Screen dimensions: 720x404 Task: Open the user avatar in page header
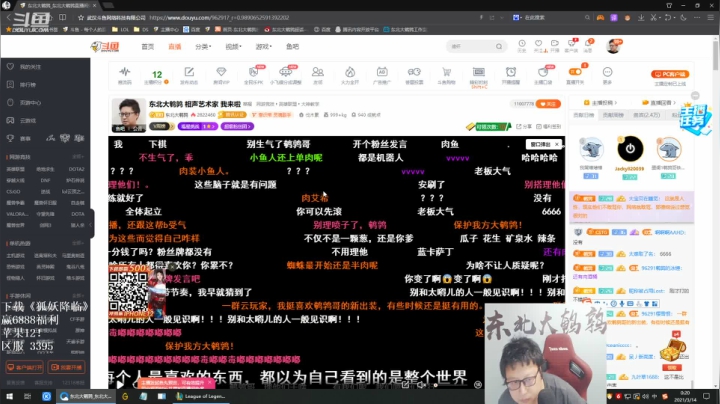click(613, 46)
